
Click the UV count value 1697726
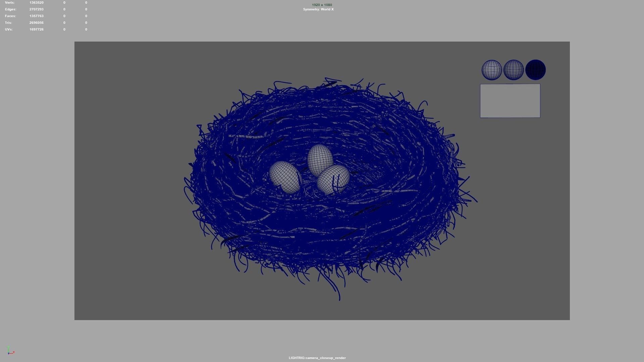(x=37, y=29)
